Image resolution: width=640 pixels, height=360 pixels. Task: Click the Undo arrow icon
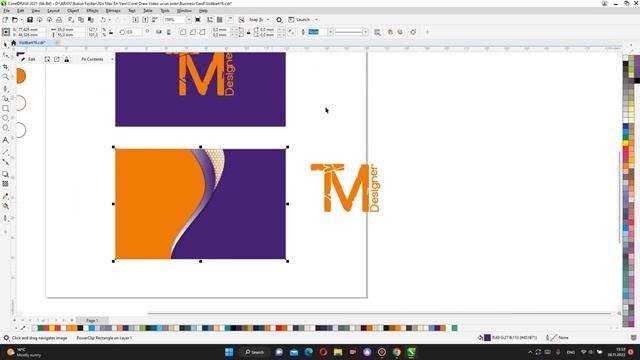pyautogui.click(x=103, y=20)
